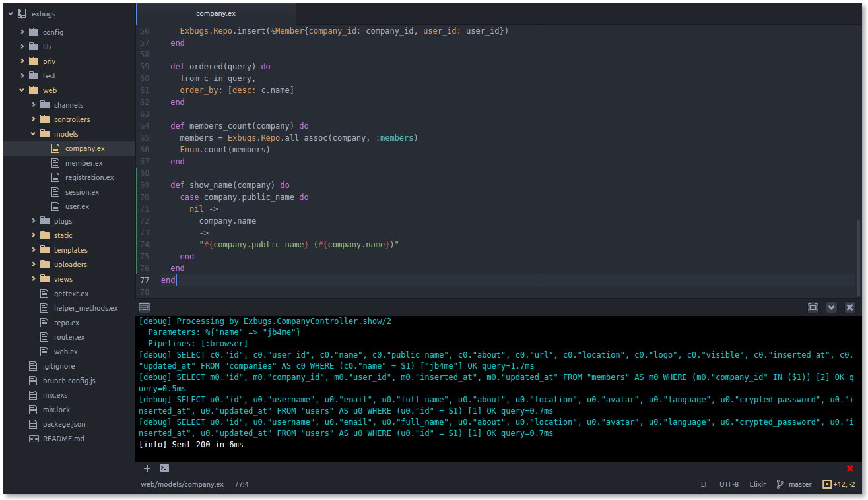
Task: Open the terminal keyboard input icon
Action: [x=145, y=307]
